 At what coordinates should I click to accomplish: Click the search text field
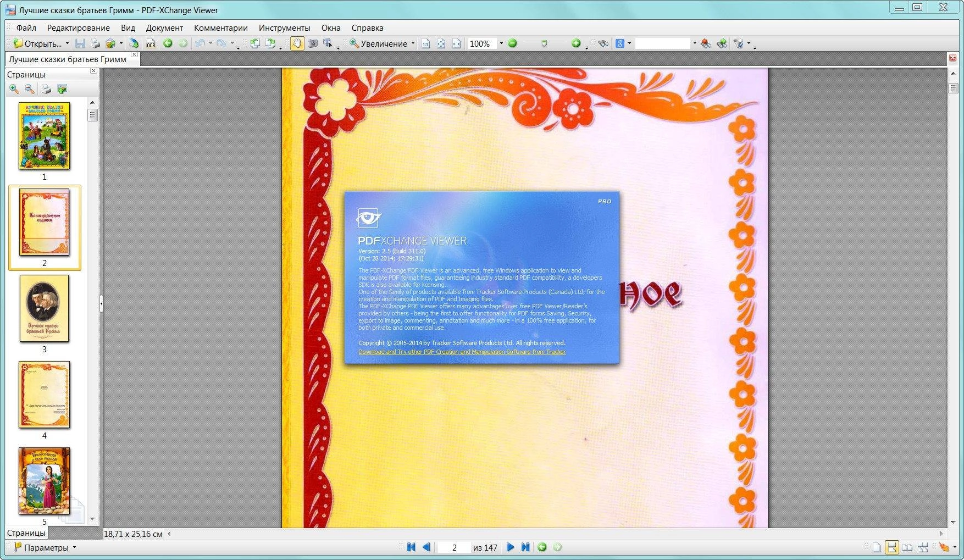click(663, 43)
